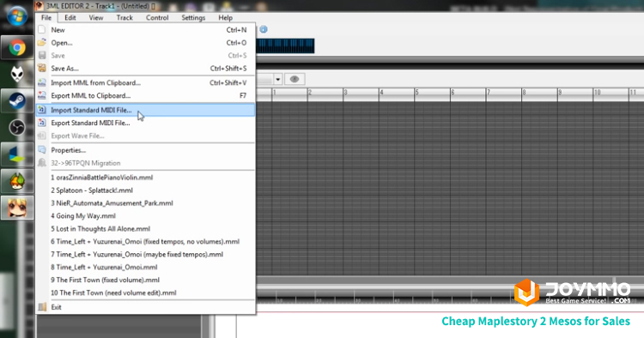Expand the dropdown arrow beside eye button
The image size is (644, 338).
(x=278, y=79)
